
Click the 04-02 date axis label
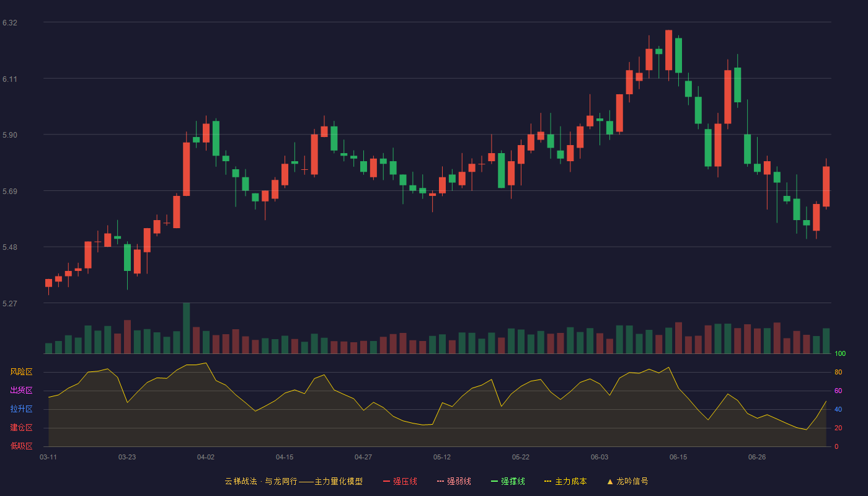click(206, 457)
